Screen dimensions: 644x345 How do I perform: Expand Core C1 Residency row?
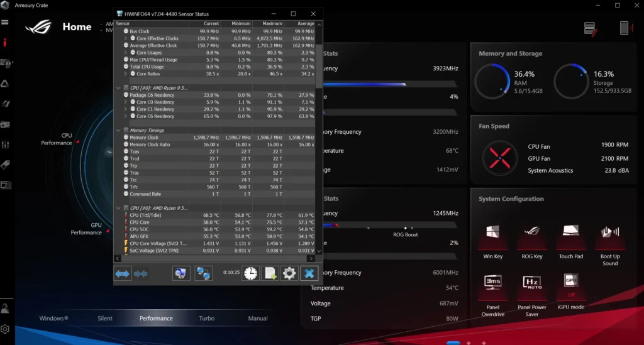pyautogui.click(x=126, y=109)
